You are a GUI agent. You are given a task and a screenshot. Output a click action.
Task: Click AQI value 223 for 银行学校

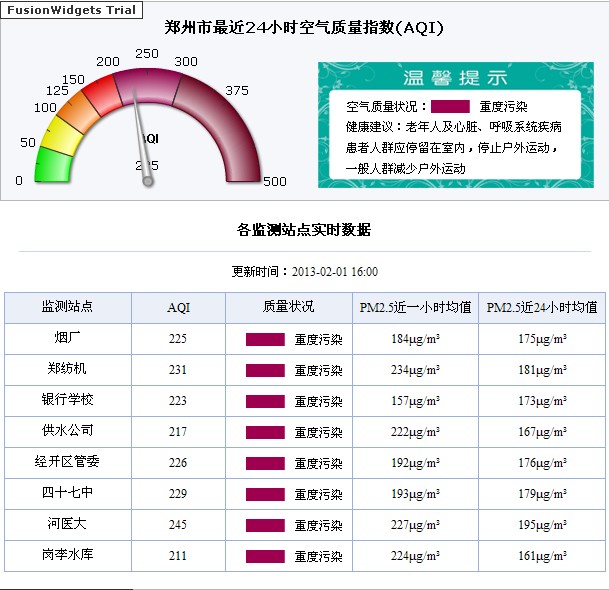(178, 401)
